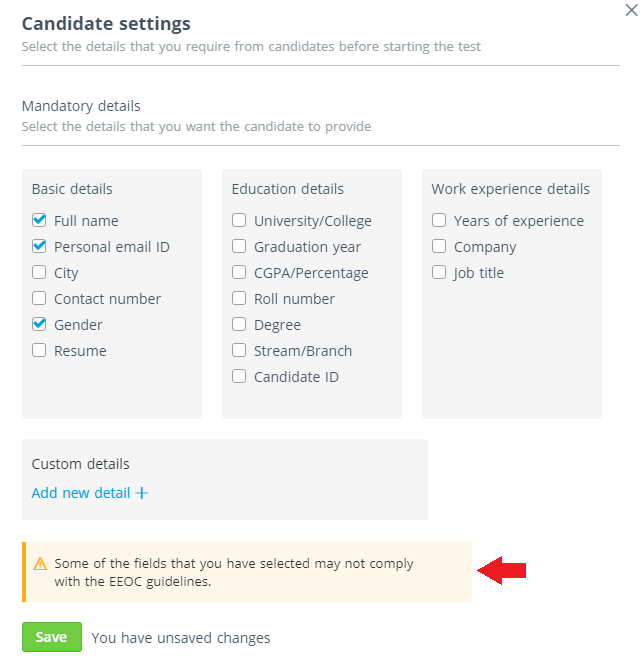Select the Job title checkbox
The width and height of the screenshot is (643, 657).
439,272
